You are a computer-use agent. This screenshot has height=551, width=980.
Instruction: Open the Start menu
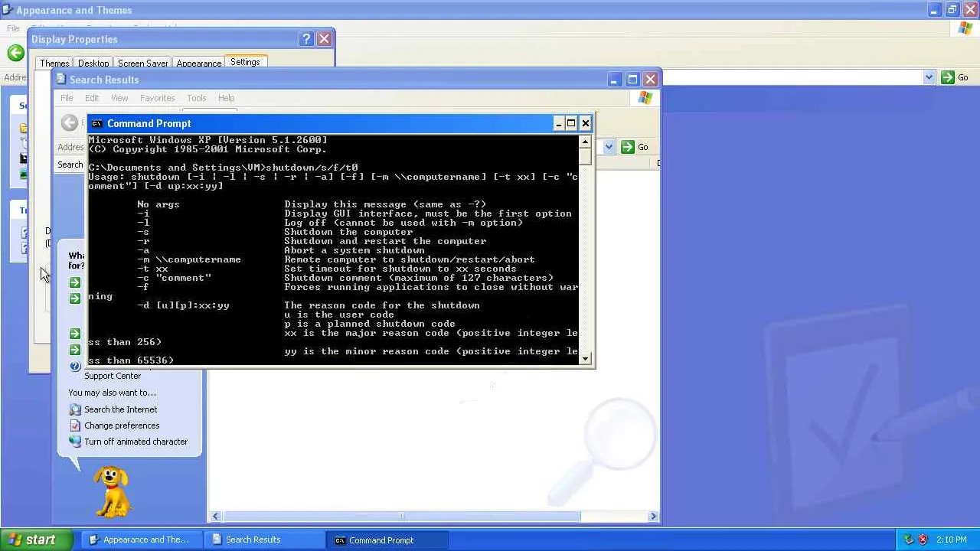click(x=36, y=540)
